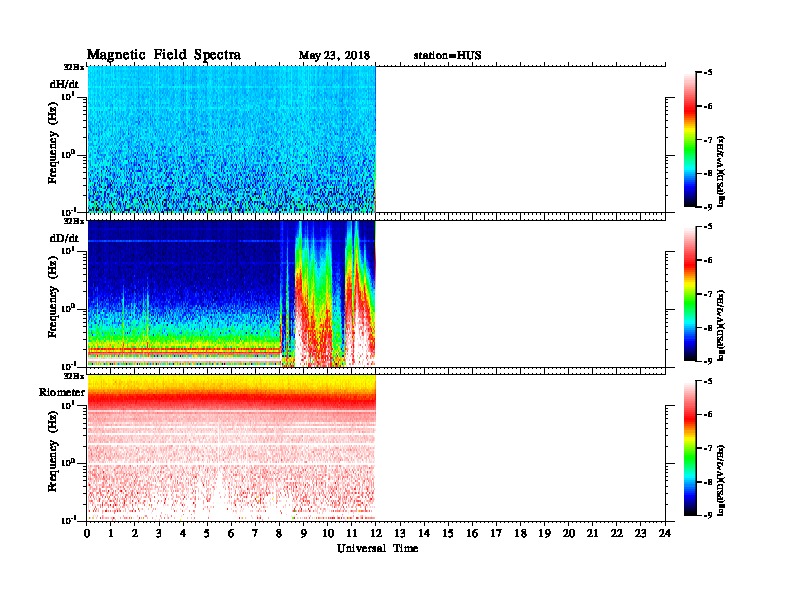This screenshot has width=792, height=612.
Task: Click the '-8' value on the dD/dt color bar
Action: coord(708,328)
